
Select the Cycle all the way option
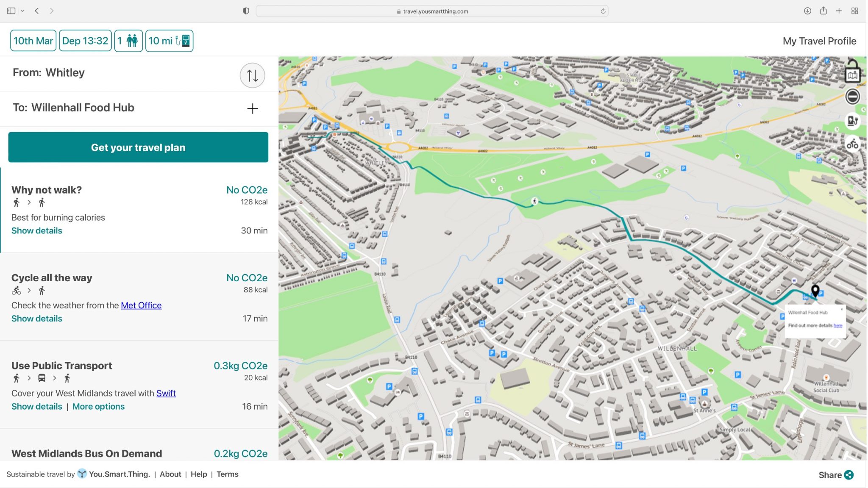click(52, 277)
